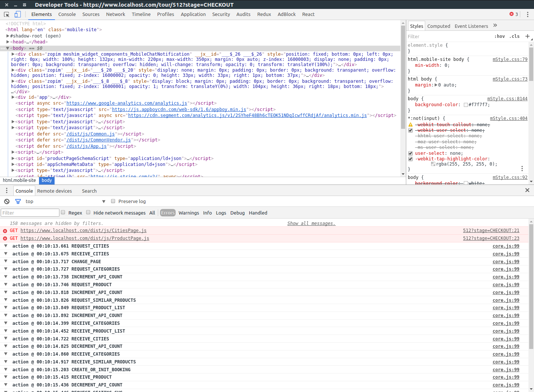Select html.mobile-site breadcrumb item

[19, 180]
